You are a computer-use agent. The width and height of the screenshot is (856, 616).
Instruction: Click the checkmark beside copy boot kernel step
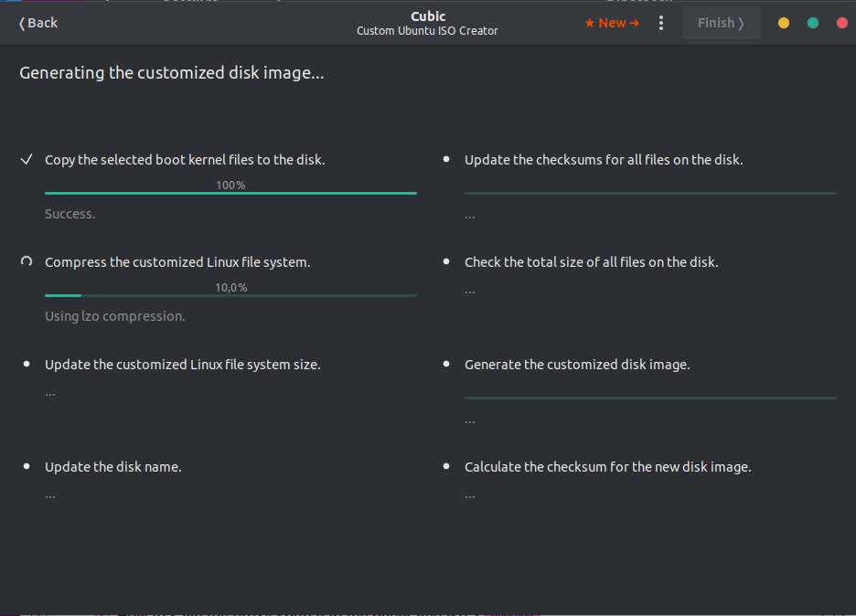coord(27,160)
